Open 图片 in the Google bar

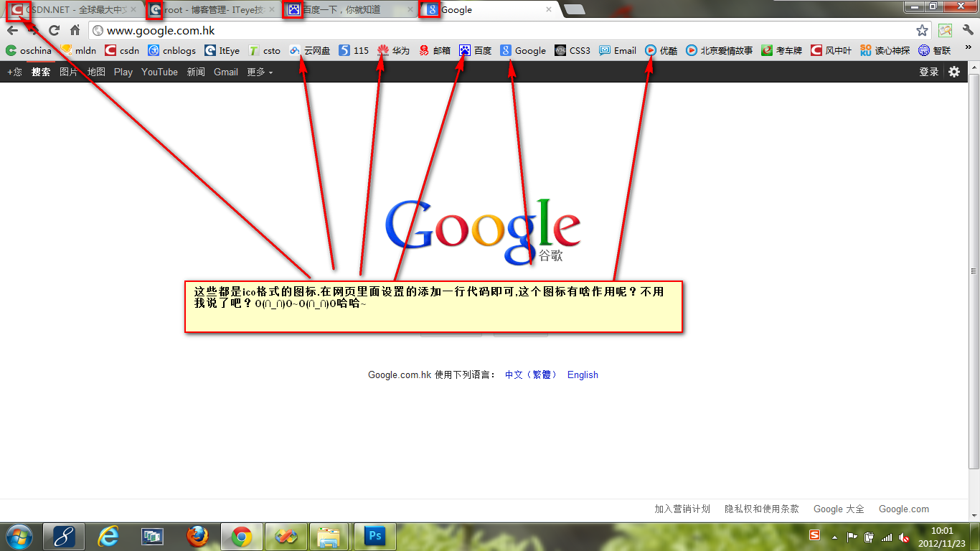tap(69, 72)
